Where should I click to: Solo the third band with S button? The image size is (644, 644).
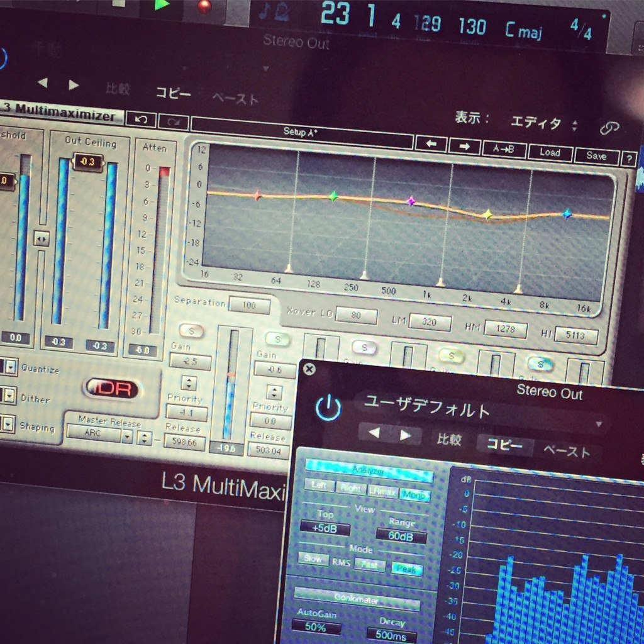click(x=364, y=347)
